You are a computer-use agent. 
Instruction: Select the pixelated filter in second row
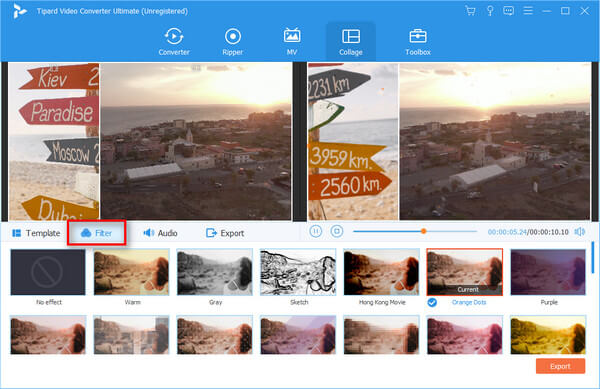tap(131, 335)
